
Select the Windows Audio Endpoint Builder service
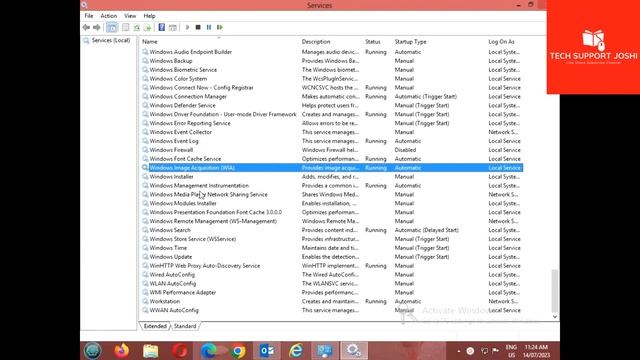[x=191, y=52]
